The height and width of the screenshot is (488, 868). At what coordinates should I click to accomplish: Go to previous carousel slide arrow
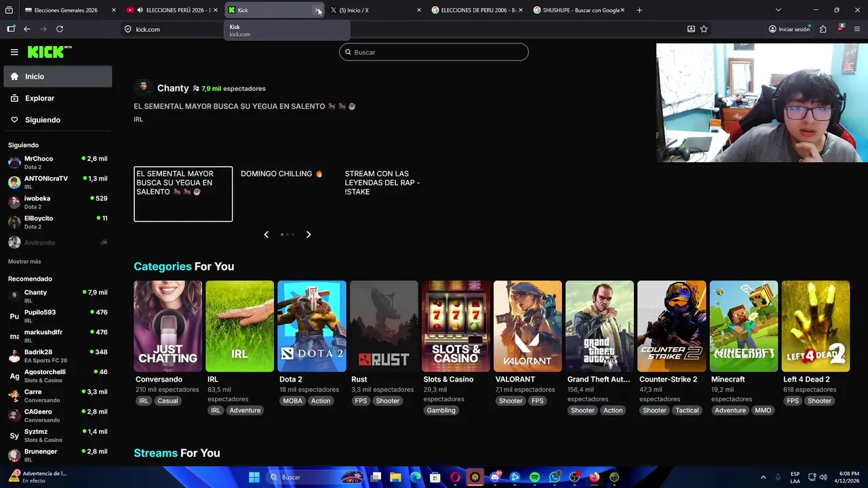click(x=266, y=235)
